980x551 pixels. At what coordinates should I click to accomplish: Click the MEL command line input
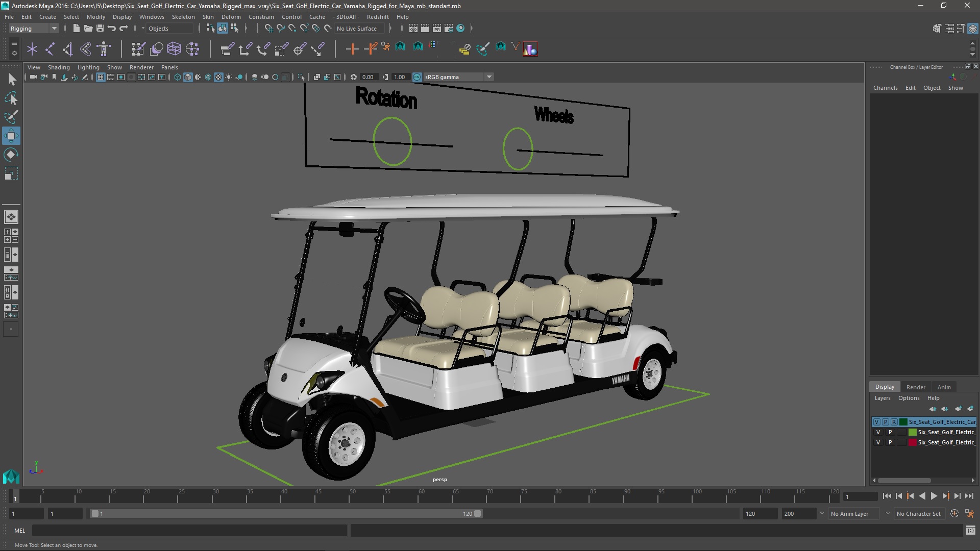(x=189, y=531)
